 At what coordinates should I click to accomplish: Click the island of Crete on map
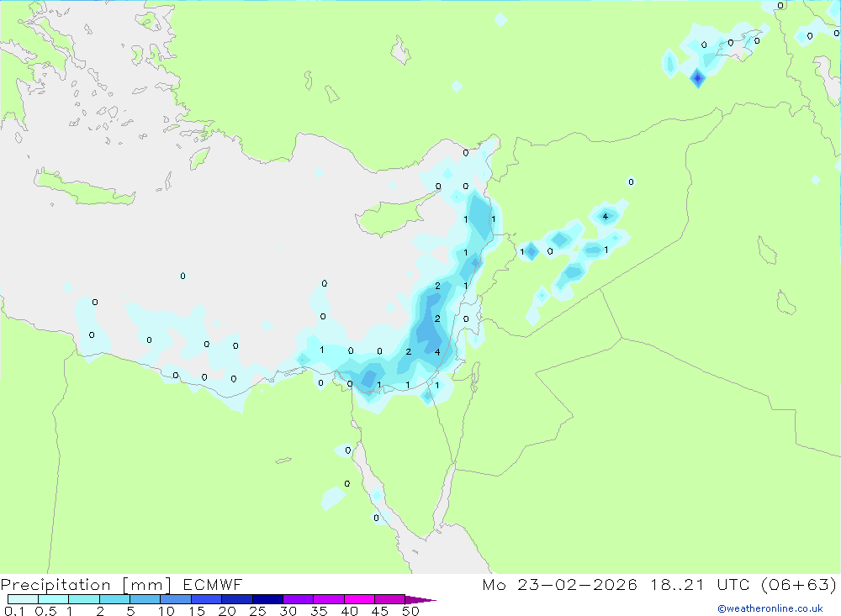(x=83, y=189)
